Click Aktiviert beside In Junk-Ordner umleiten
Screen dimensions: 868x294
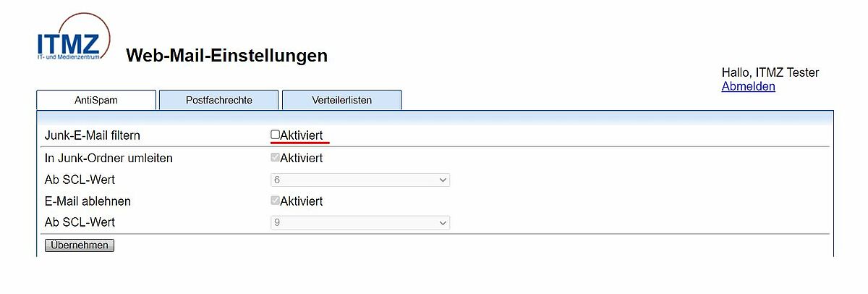click(x=301, y=158)
